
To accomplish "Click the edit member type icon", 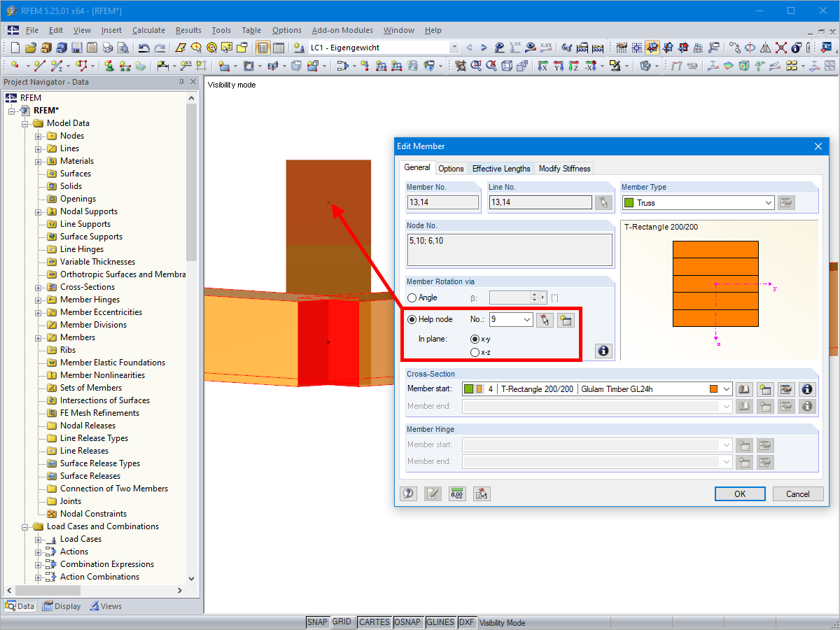I will pos(787,202).
